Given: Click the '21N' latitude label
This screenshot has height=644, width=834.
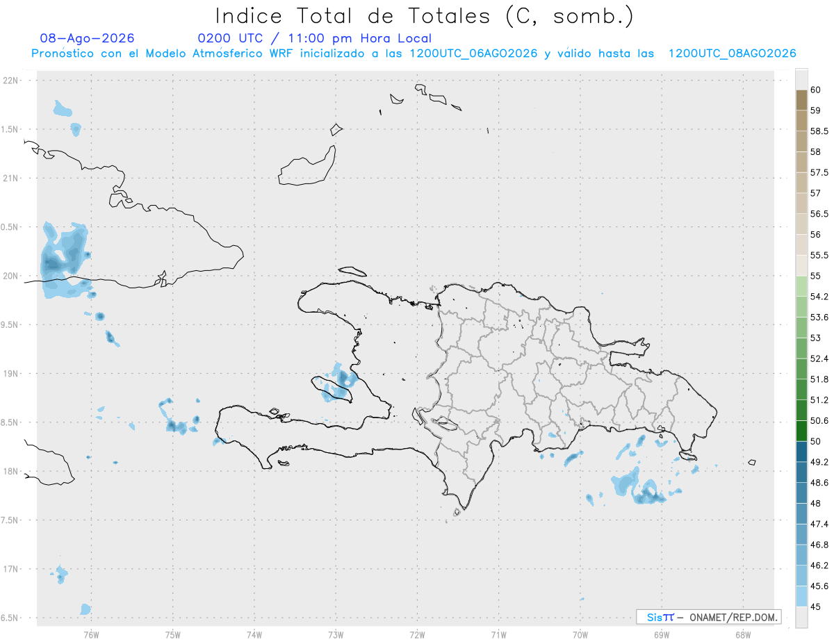Looking at the screenshot, I should pyautogui.click(x=12, y=179).
